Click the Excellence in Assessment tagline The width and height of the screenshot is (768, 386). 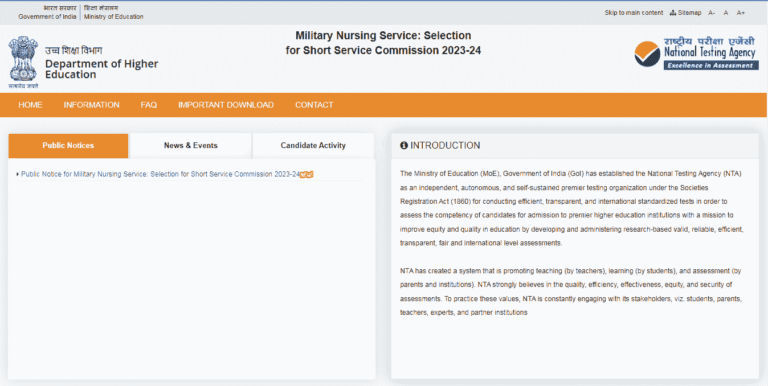[711, 66]
